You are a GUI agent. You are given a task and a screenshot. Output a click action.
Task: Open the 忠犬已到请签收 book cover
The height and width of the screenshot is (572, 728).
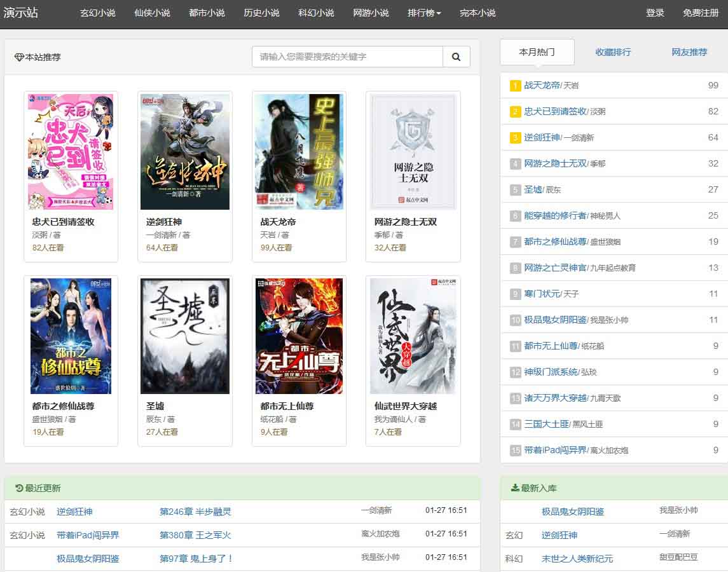[x=71, y=152]
